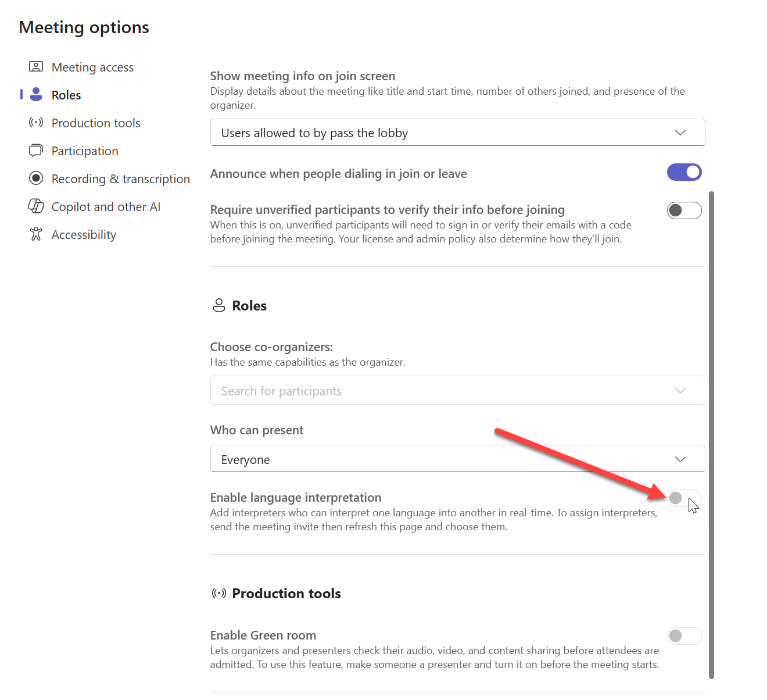Click the Roles person icon in sidebar

coord(36,95)
